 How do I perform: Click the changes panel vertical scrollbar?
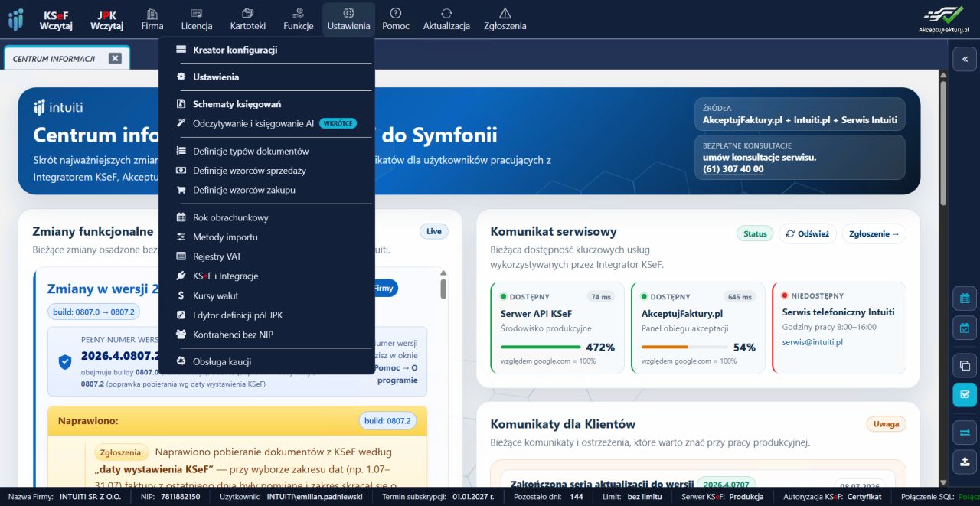click(443, 289)
